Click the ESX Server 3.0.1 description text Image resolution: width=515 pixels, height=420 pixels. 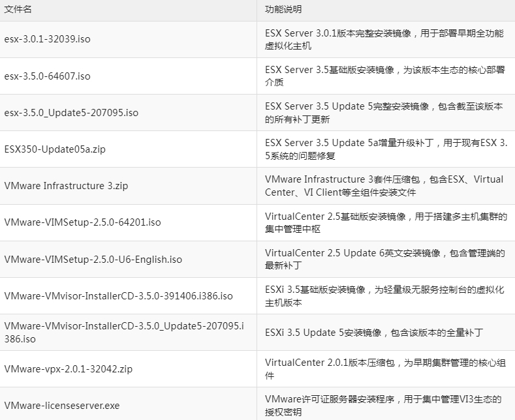coord(384,39)
